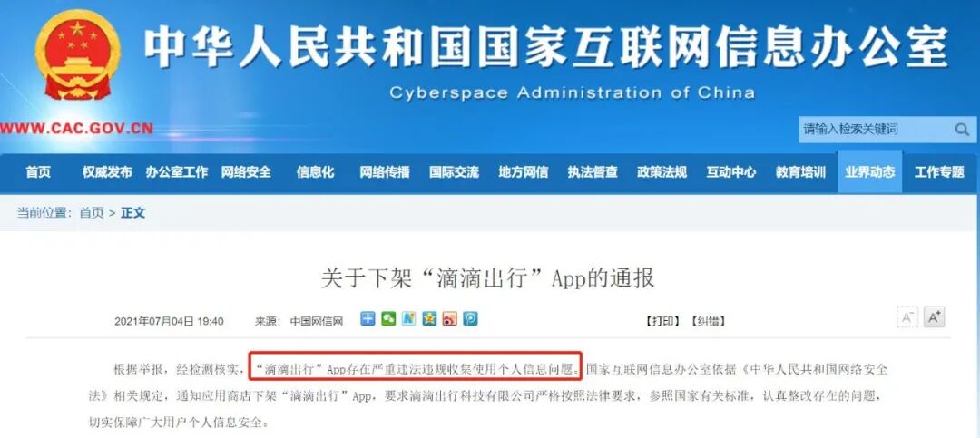
Task: Open the 政策法规 menu
Action: [661, 173]
